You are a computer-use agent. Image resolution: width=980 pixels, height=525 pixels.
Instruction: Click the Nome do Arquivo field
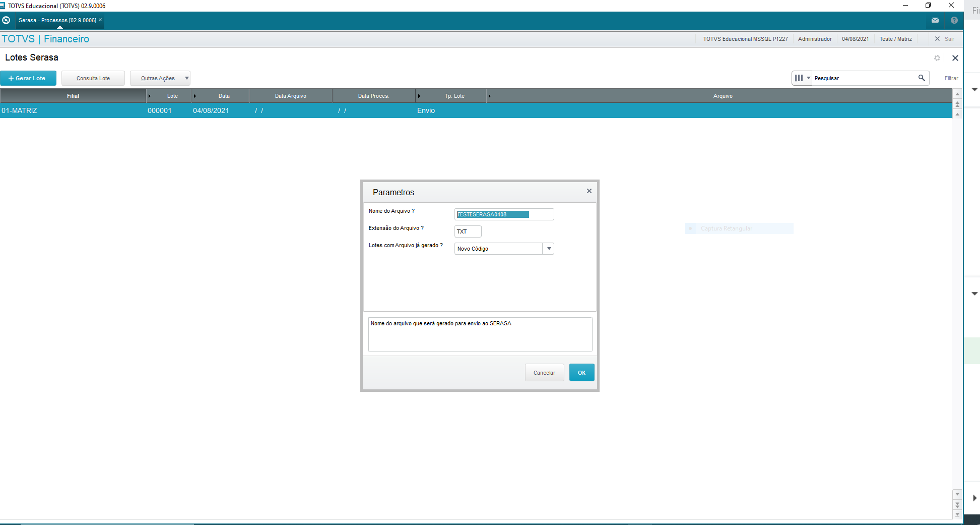(504, 214)
